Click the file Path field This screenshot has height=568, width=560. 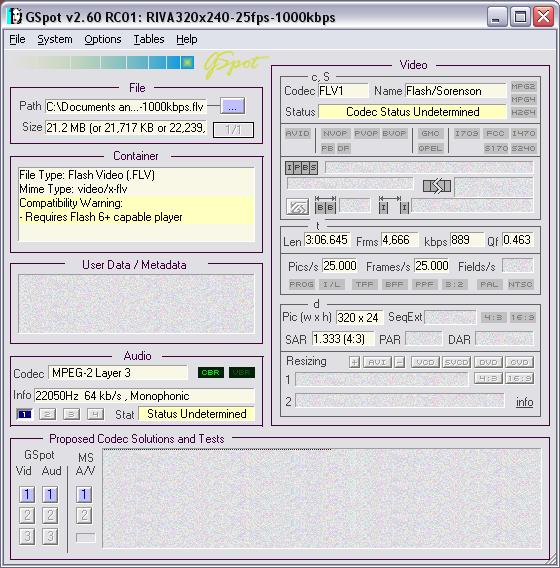point(125,106)
